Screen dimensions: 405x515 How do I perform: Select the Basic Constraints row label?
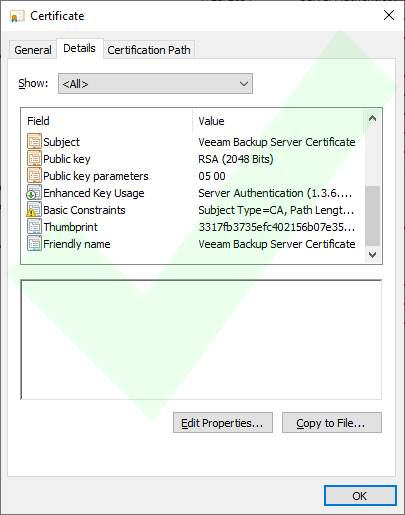84,210
